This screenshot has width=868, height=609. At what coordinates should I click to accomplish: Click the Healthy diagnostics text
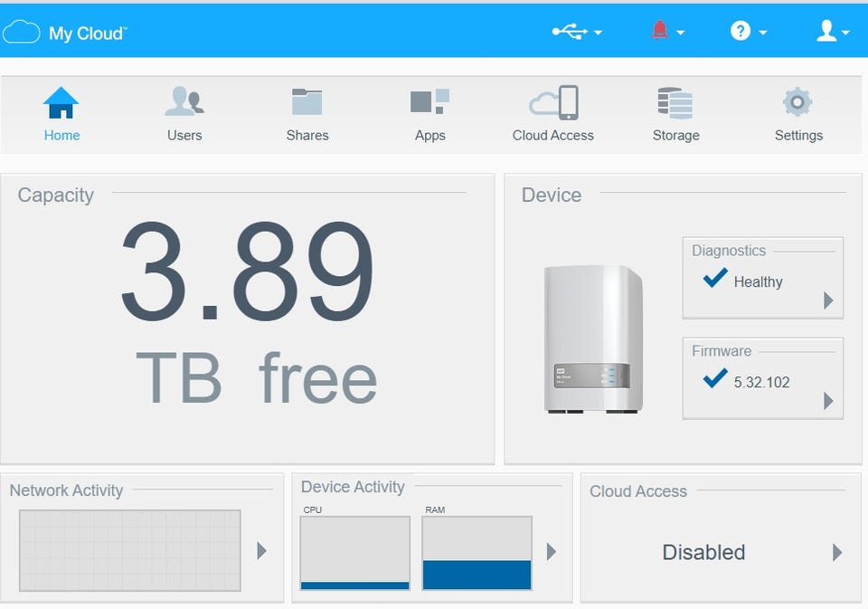(x=758, y=282)
